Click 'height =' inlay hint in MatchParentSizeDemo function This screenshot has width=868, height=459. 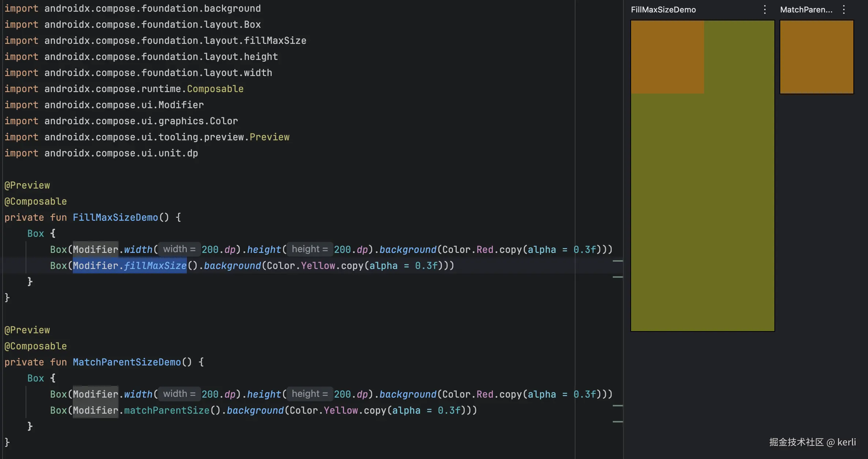pyautogui.click(x=310, y=394)
